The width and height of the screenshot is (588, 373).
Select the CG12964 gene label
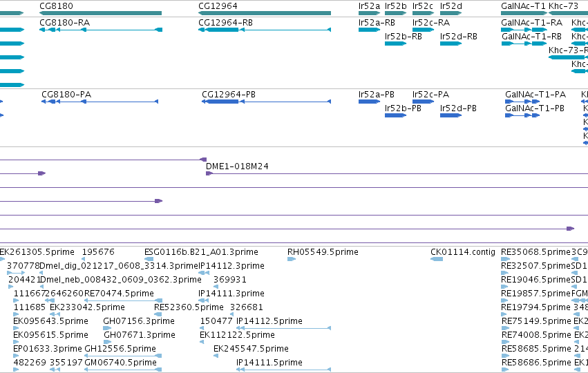[x=218, y=6]
